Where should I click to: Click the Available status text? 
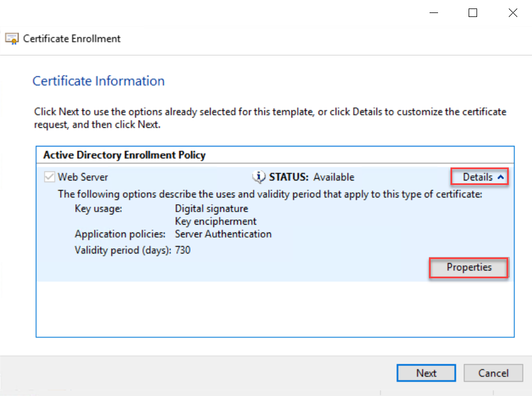coord(333,177)
